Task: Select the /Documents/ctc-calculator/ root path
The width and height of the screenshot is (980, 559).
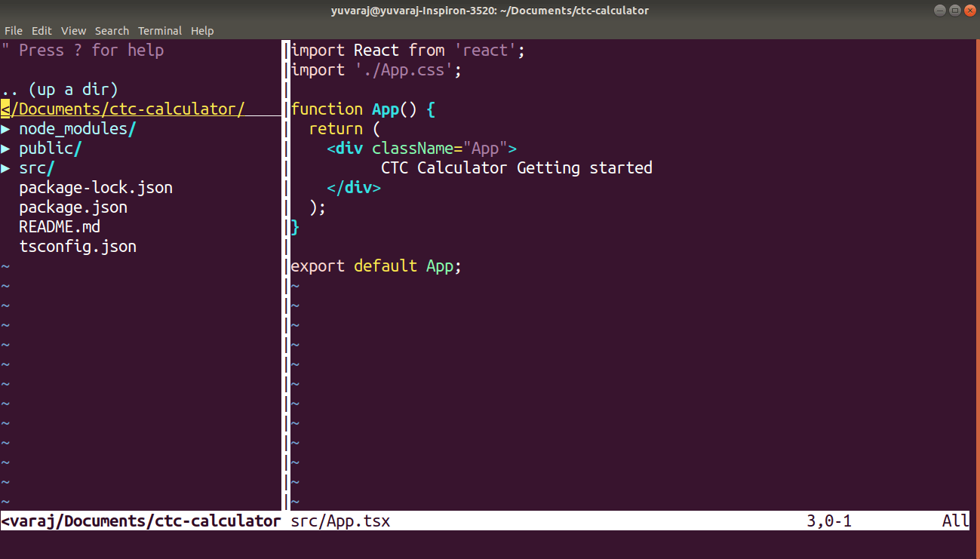Action: 123,109
